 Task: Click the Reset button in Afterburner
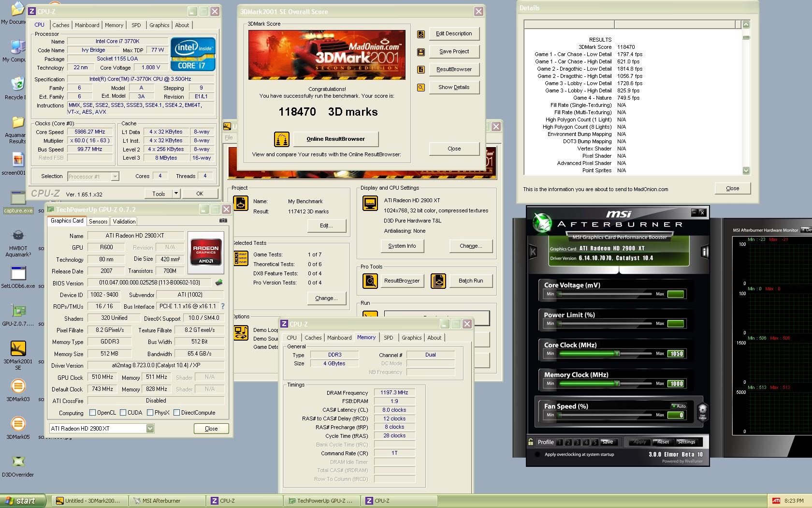pos(663,442)
